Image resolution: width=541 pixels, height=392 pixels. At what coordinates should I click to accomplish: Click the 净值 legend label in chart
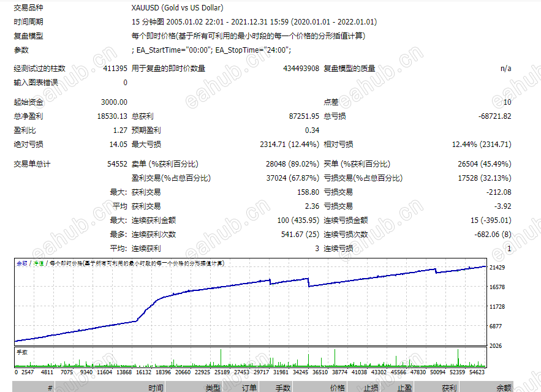point(39,263)
